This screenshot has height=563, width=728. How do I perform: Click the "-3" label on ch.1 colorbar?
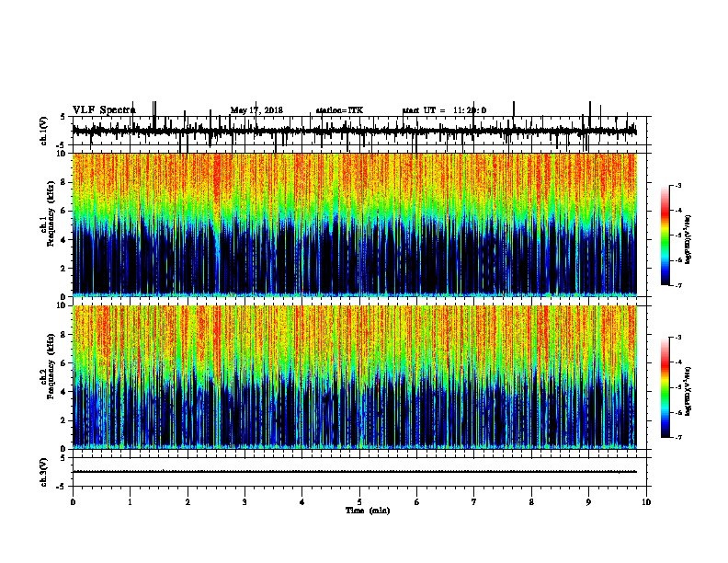tap(678, 185)
